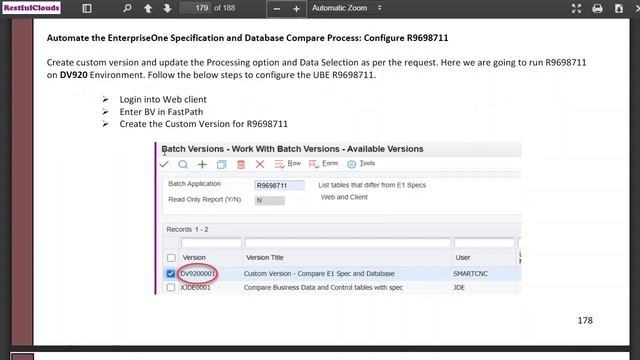Click the JDE user cell
Screen dimensions: 640x360
coord(459,287)
